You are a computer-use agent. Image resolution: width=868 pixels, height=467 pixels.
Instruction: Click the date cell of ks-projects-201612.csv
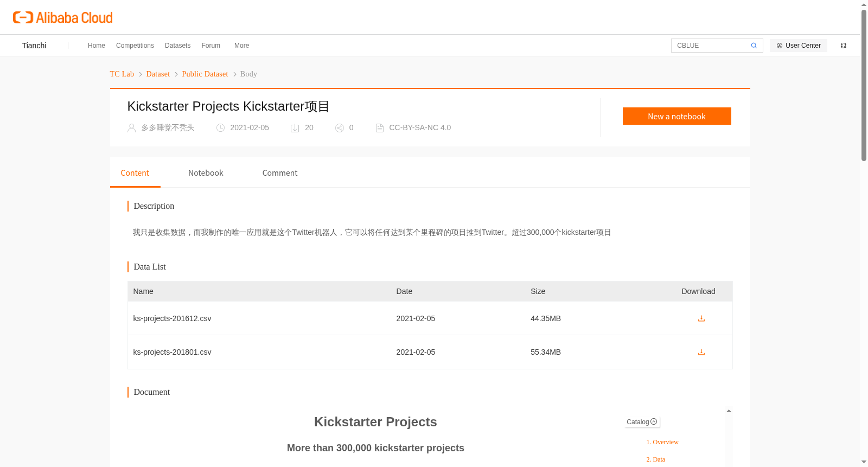click(x=416, y=318)
